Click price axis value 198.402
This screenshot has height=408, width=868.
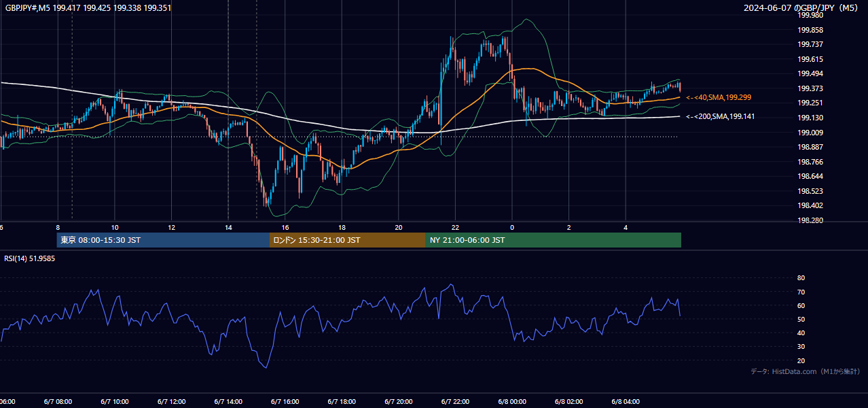(x=810, y=206)
